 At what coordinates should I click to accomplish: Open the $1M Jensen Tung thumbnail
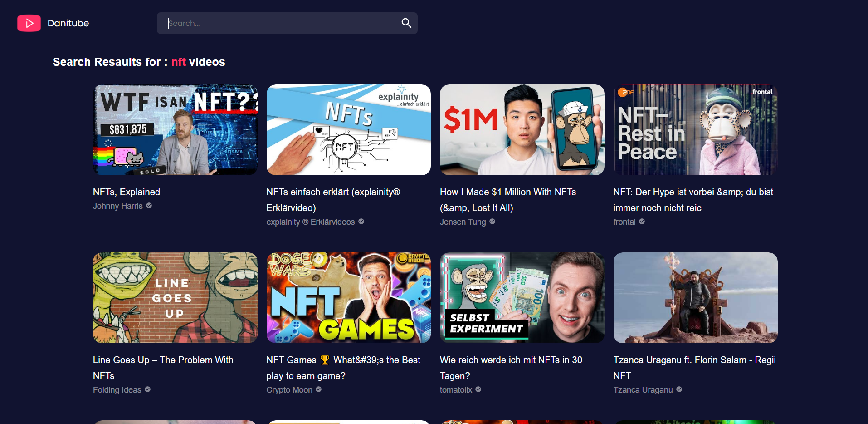522,130
